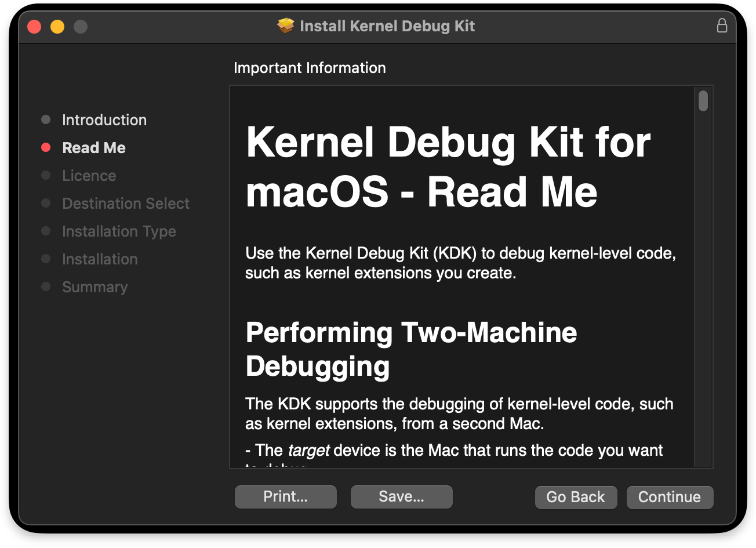The width and height of the screenshot is (756, 548).
Task: Open the Introduction step
Action: [x=104, y=120]
